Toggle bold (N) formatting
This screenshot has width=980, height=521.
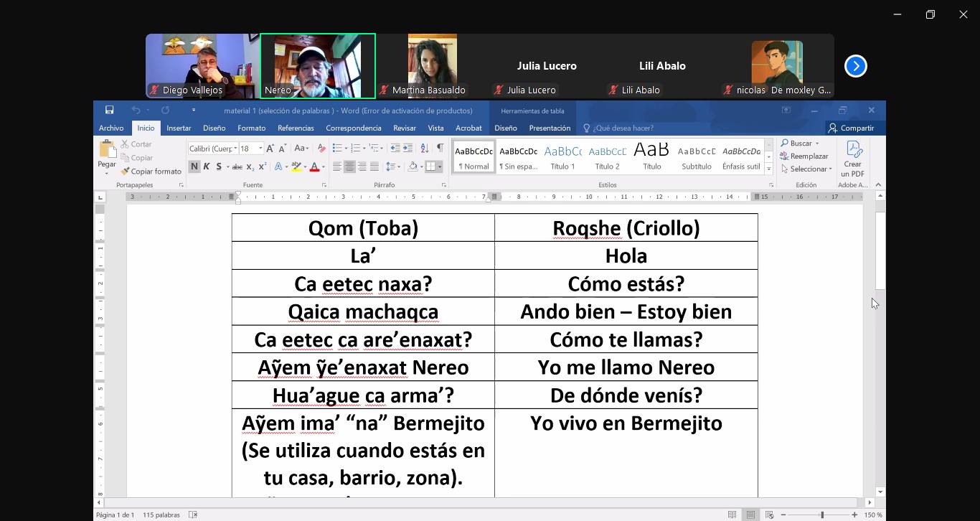pos(194,166)
